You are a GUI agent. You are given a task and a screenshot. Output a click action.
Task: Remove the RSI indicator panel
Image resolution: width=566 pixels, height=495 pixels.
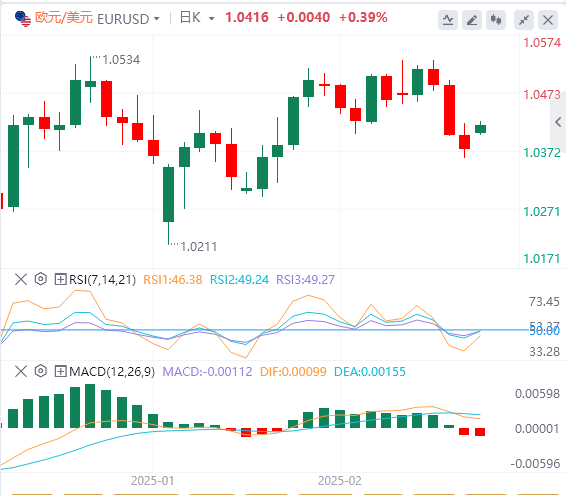pos(21,279)
